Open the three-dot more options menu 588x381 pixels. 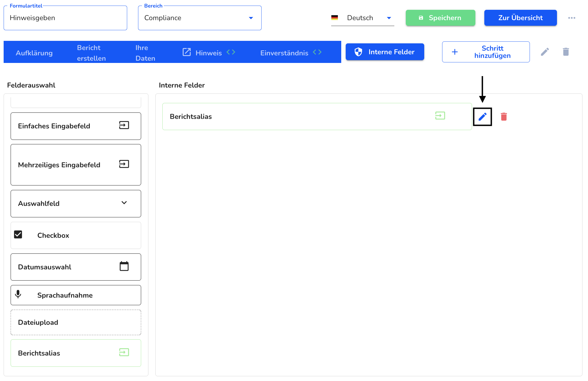coord(572,18)
